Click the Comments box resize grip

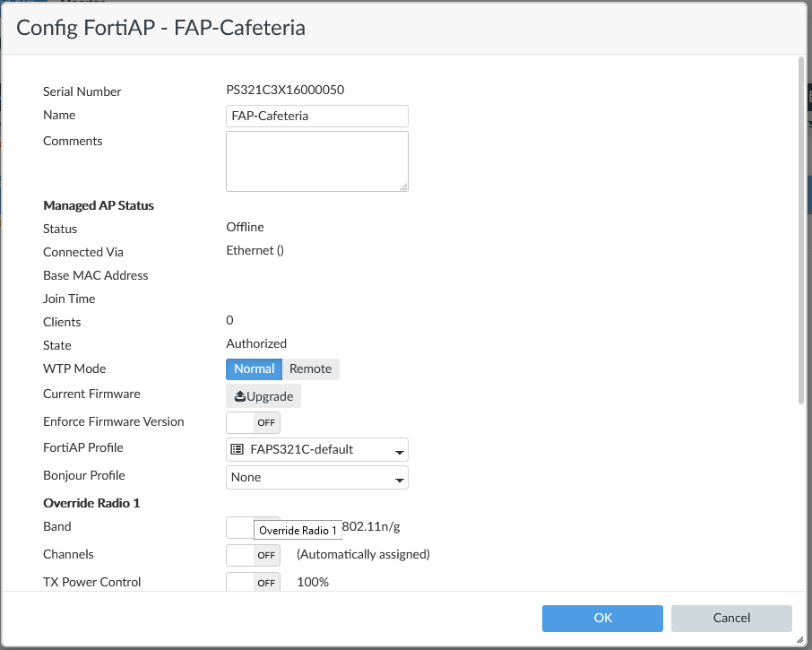403,186
